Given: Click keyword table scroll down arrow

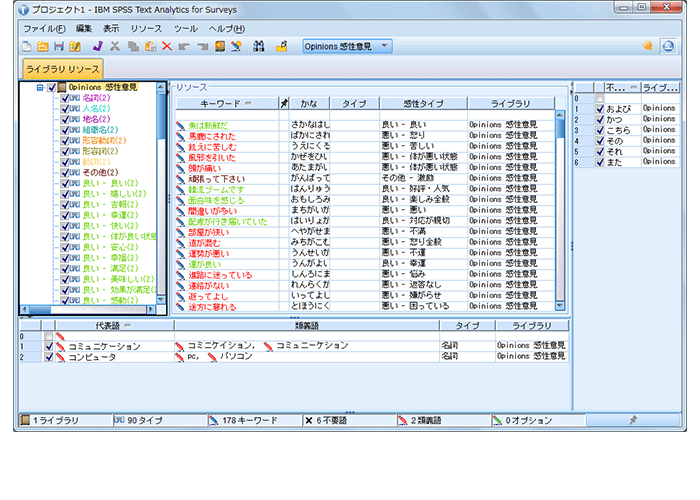Looking at the screenshot, I should [x=560, y=306].
